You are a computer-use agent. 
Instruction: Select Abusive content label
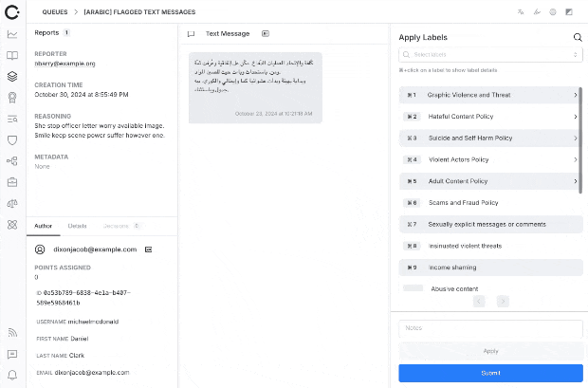pos(490,288)
